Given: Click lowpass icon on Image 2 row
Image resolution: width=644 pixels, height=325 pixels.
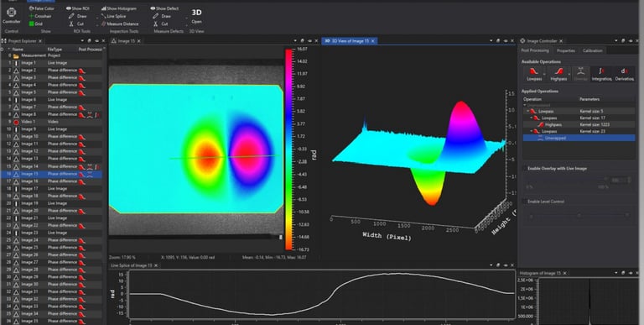Looking at the screenshot, I should tap(81, 71).
